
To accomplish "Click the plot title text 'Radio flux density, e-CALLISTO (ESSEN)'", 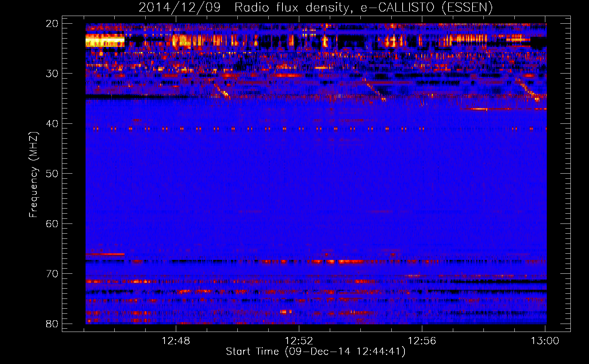I will point(363,8).
